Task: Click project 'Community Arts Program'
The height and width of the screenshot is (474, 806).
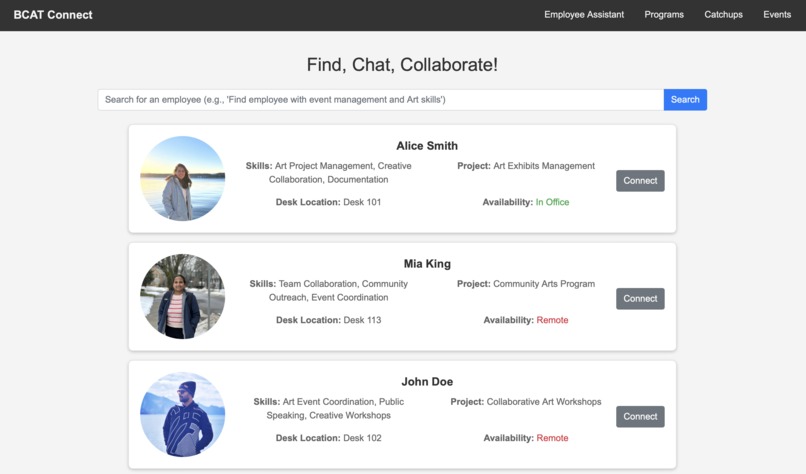Action: [x=544, y=284]
